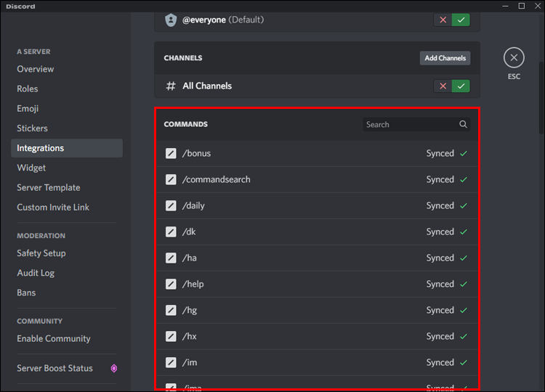Screen dimensions: 545x392
Task: Click the edit icon beside /daily command
Action: (x=171, y=205)
